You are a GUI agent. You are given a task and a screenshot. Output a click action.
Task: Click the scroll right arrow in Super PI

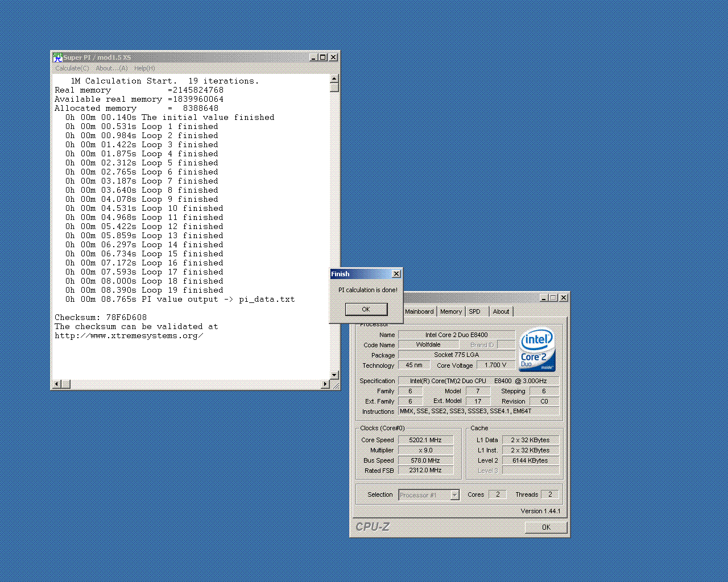coord(325,384)
